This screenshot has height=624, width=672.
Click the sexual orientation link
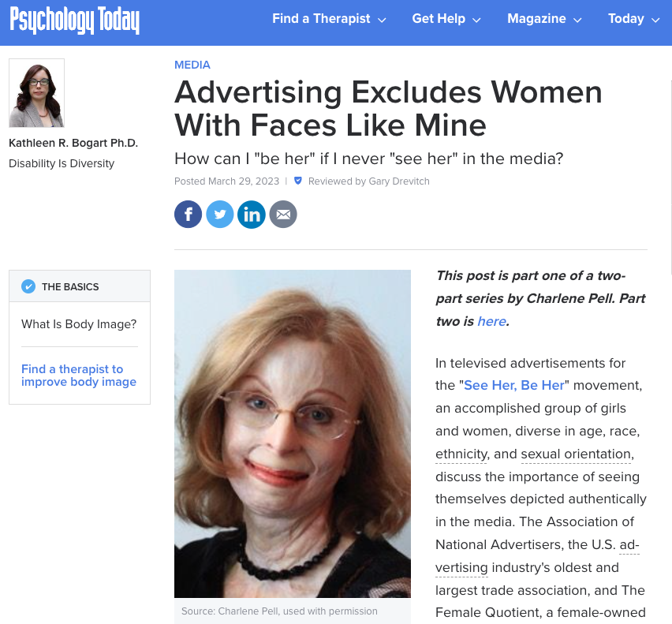(576, 454)
